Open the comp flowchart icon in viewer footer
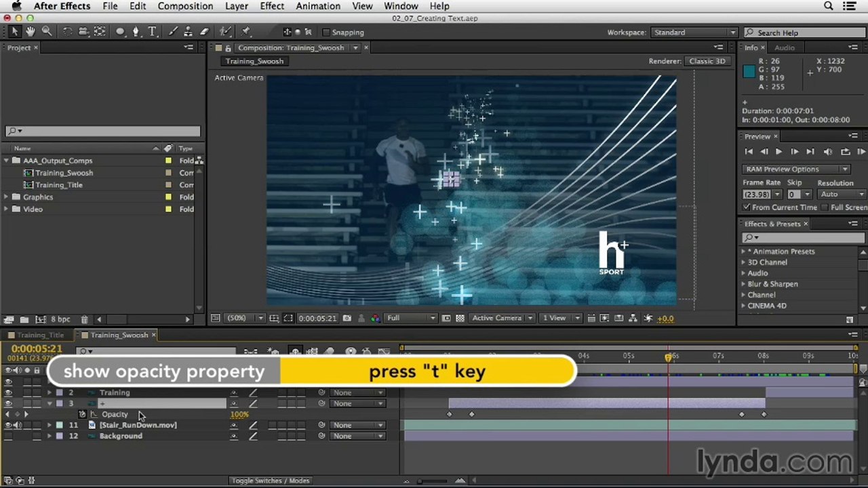Screen dimensions: 868x488 pos(633,318)
